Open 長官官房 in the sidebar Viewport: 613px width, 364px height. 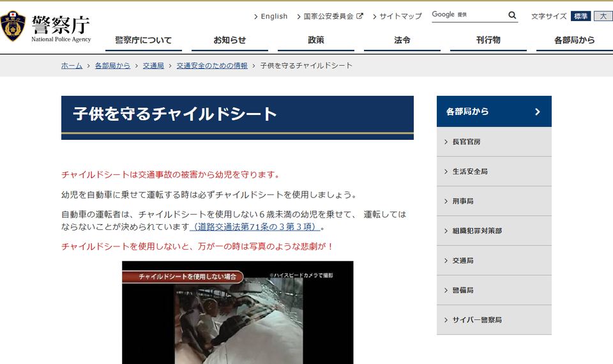pos(494,142)
